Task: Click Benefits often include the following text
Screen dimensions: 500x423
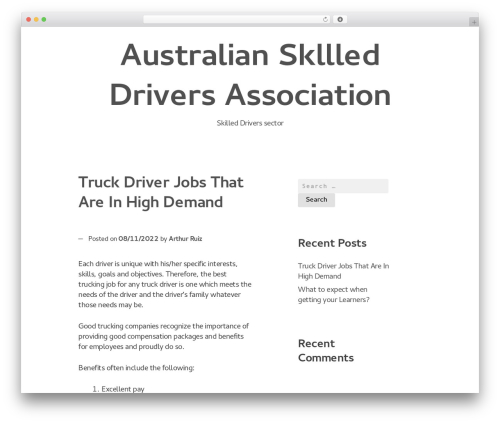Action: point(136,368)
